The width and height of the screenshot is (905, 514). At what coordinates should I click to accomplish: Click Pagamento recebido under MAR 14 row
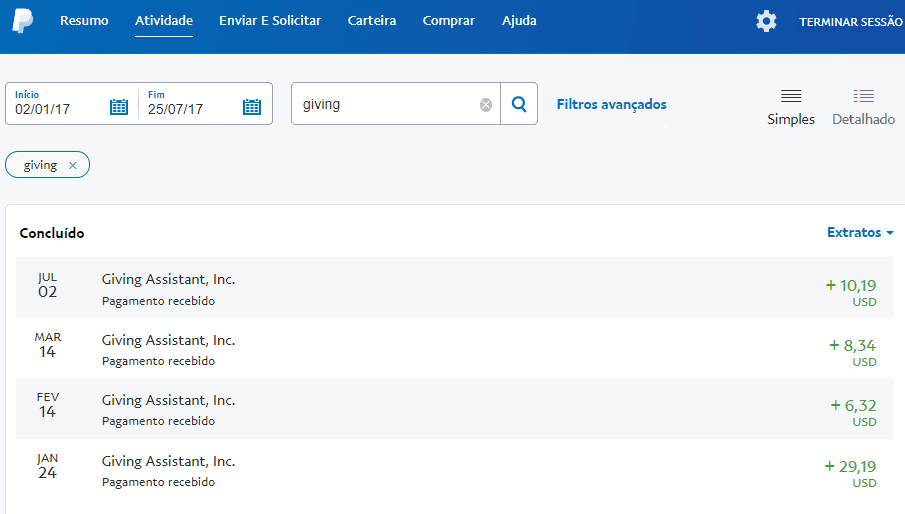[158, 361]
